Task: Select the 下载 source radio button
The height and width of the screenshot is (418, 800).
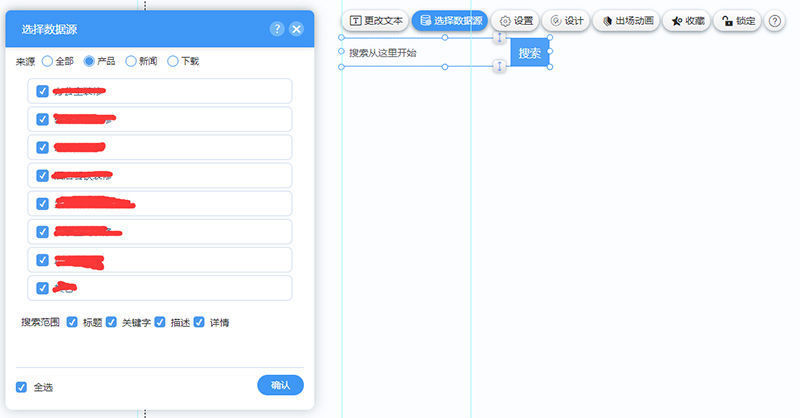Action: [x=173, y=61]
